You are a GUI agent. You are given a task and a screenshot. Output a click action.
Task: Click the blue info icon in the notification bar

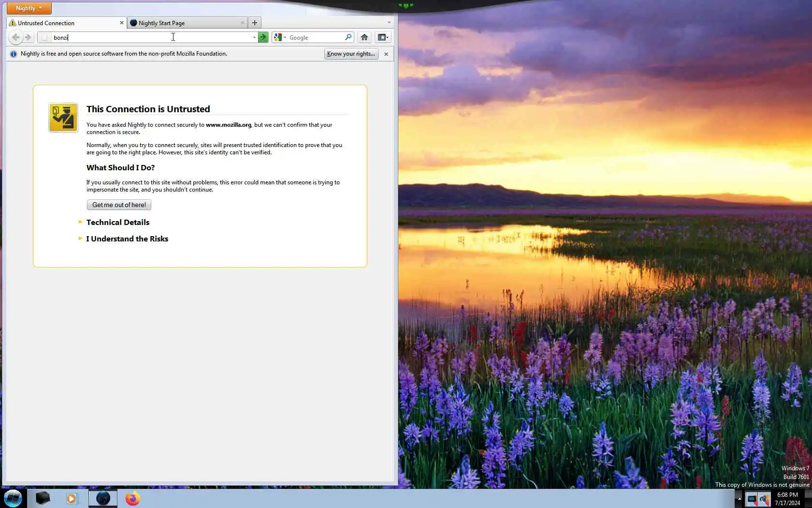[14, 54]
